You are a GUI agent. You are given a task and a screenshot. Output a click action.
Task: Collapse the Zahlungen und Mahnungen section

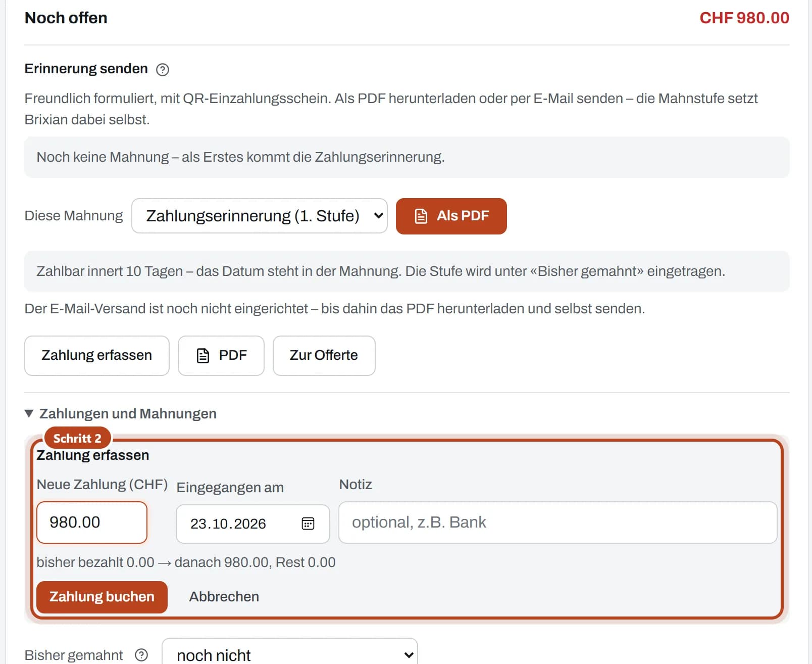click(121, 414)
